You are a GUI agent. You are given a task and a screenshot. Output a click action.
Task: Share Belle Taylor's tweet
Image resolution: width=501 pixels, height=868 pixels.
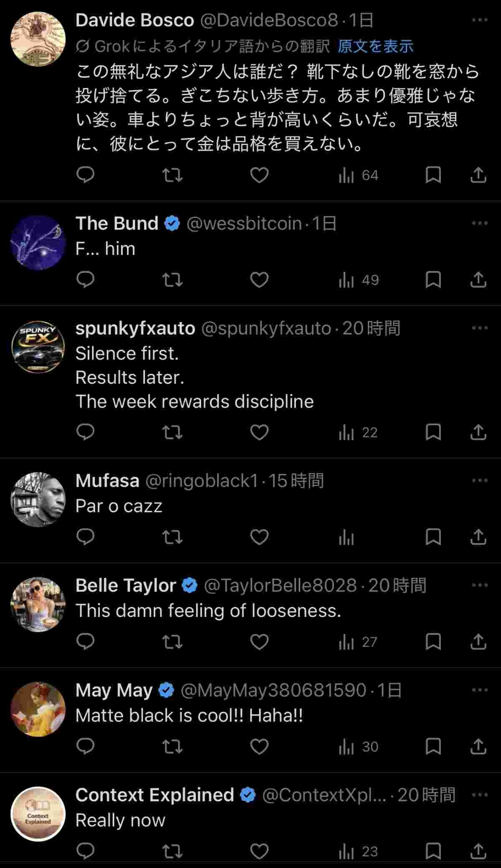point(478,642)
